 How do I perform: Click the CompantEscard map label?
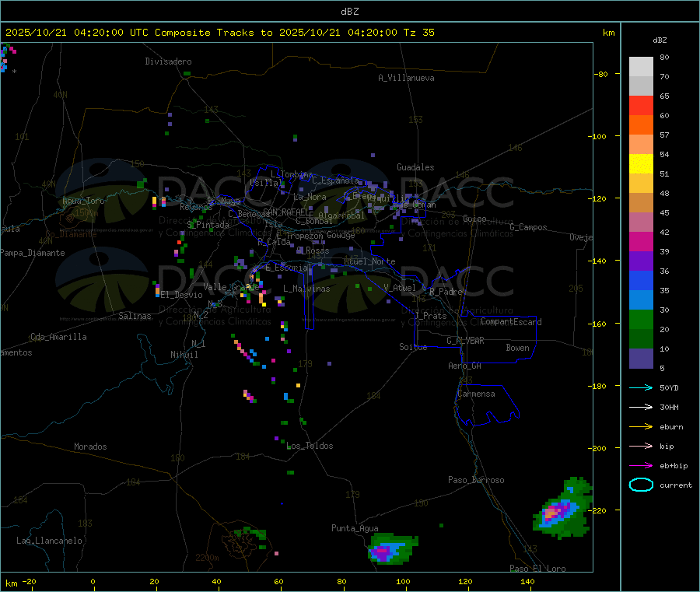click(511, 322)
